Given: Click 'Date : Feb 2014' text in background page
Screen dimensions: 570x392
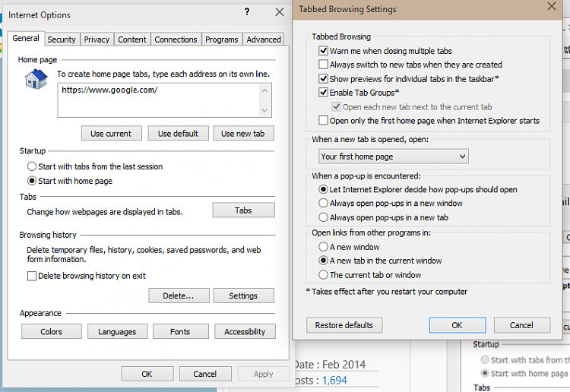Looking at the screenshot, I should (x=330, y=365).
